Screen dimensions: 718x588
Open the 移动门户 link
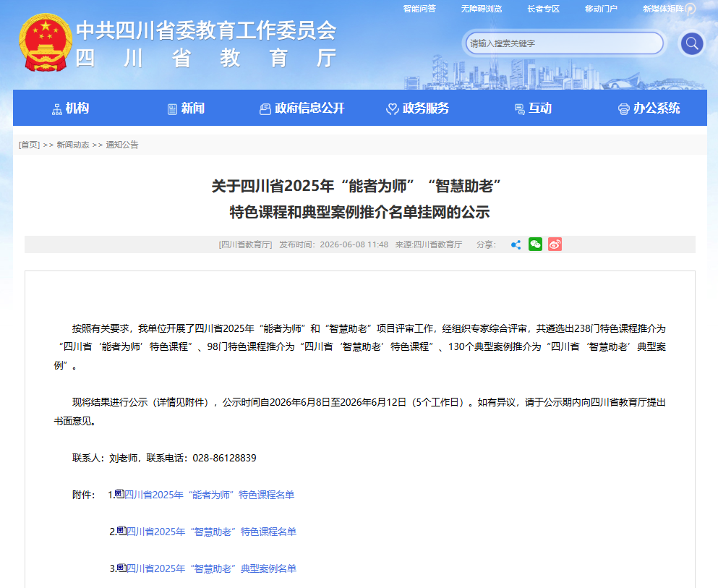pos(602,9)
